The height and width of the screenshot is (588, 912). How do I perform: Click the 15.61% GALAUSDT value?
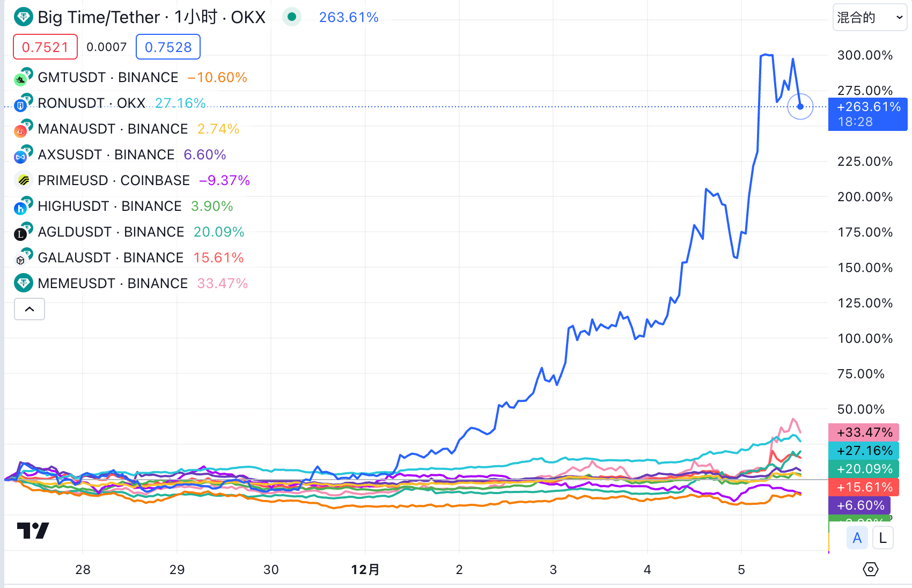point(218,258)
